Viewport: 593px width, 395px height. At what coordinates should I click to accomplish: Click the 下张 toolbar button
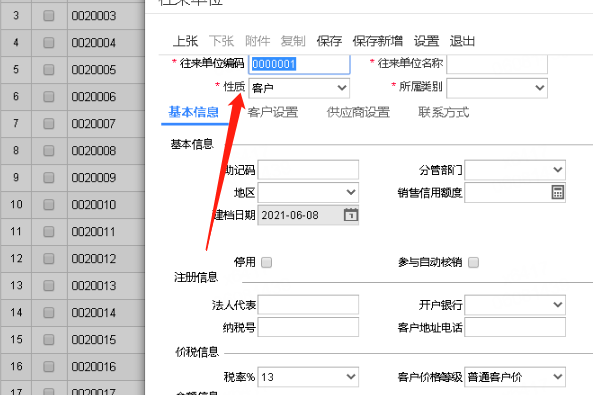(221, 41)
